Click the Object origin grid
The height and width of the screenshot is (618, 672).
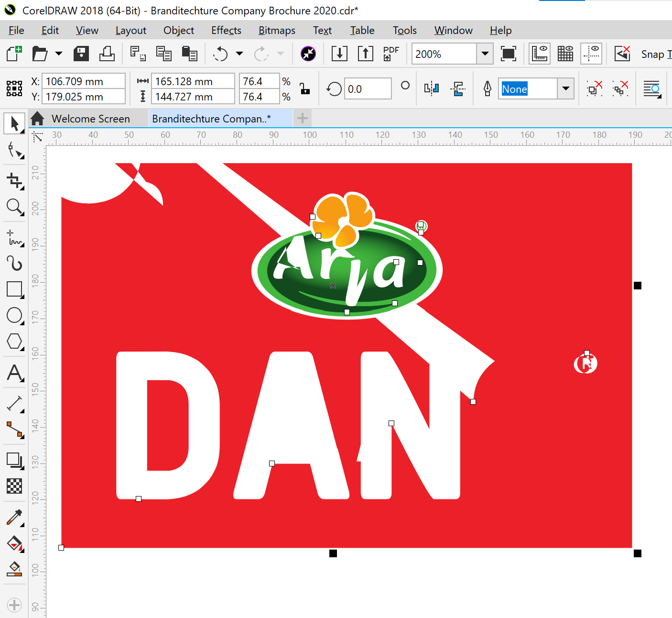[x=14, y=88]
